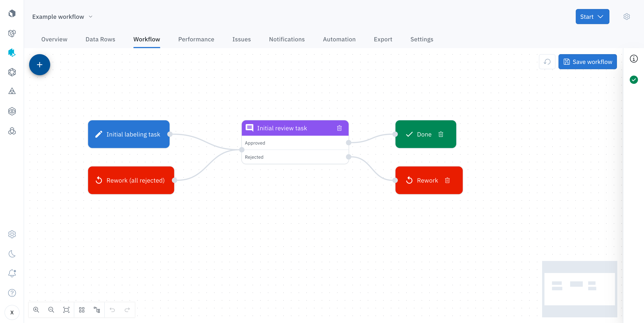The image size is (644, 323).
Task: Switch to the Overview tab
Action: pyautogui.click(x=54, y=39)
